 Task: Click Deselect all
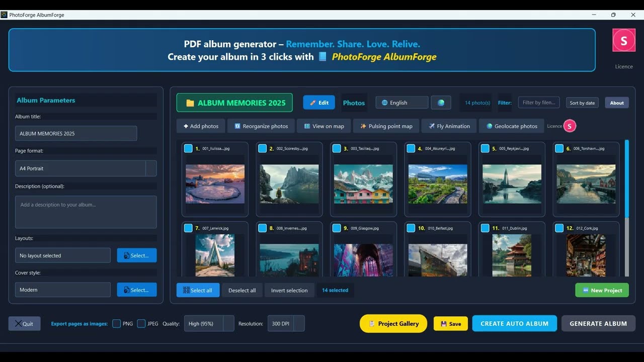pyautogui.click(x=242, y=290)
